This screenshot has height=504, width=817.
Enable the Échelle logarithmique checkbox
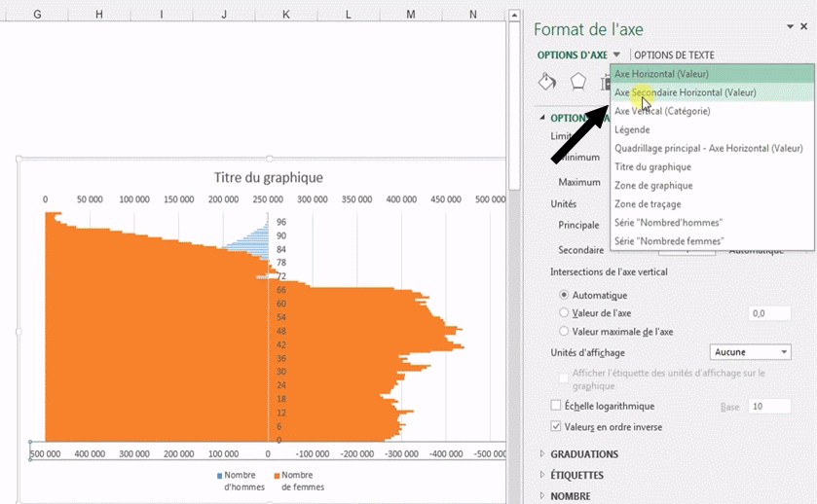[x=556, y=406]
